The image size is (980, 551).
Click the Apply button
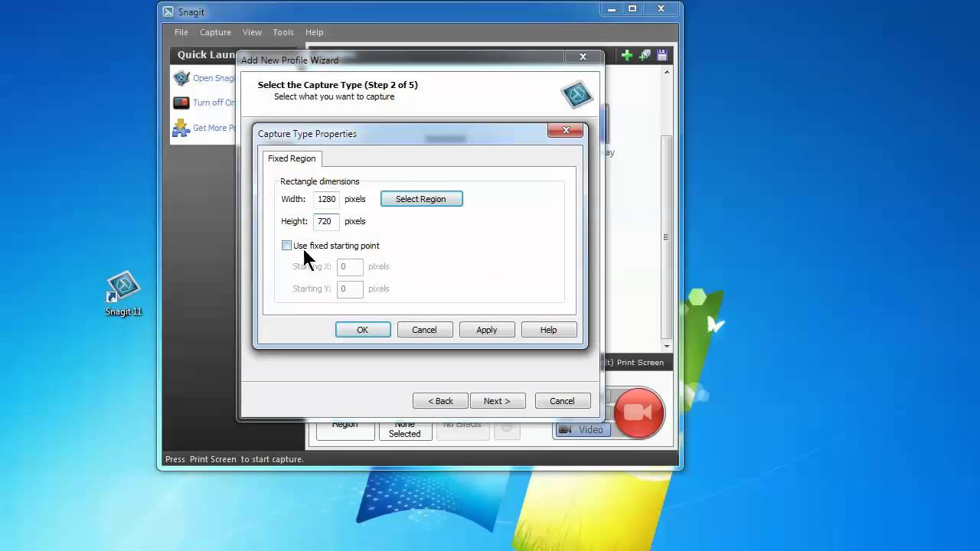click(487, 330)
